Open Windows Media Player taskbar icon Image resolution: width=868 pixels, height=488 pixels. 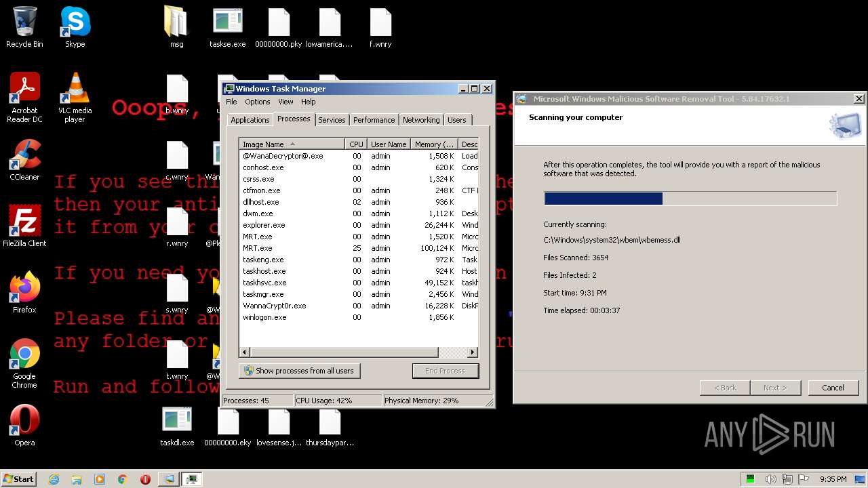[x=100, y=479]
